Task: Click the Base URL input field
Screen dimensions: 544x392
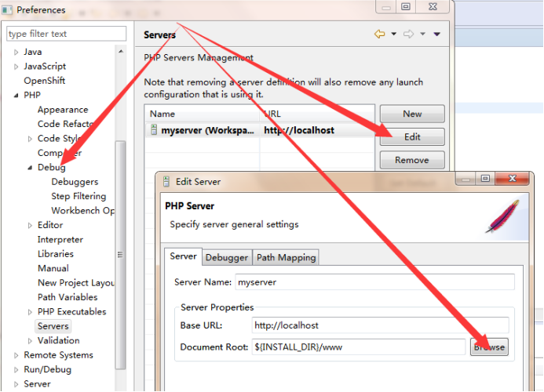Action: pyautogui.click(x=380, y=325)
